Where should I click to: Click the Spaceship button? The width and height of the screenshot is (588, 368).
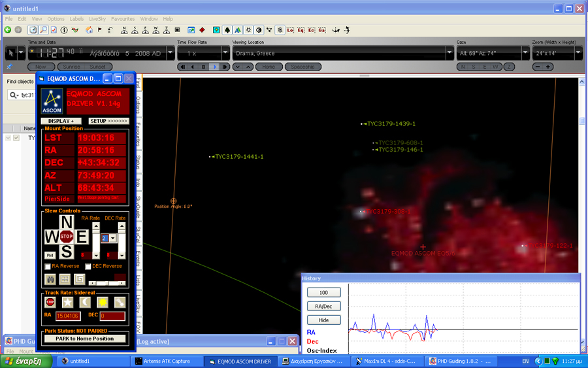(x=302, y=67)
